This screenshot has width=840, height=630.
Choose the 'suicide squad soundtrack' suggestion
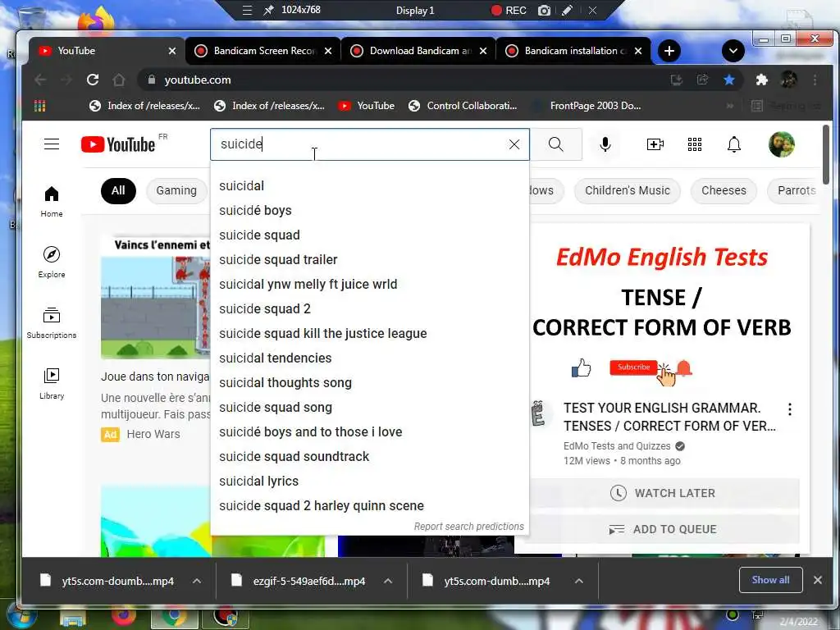pos(370,456)
